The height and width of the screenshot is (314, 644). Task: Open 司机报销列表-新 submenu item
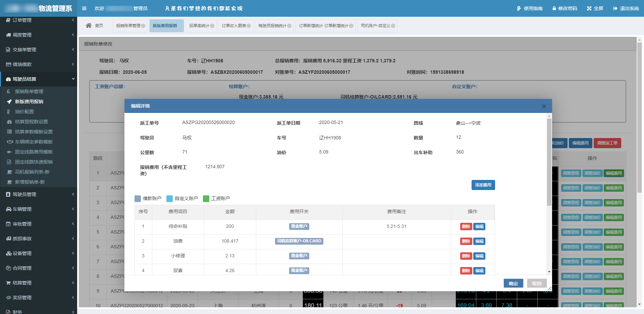point(32,172)
